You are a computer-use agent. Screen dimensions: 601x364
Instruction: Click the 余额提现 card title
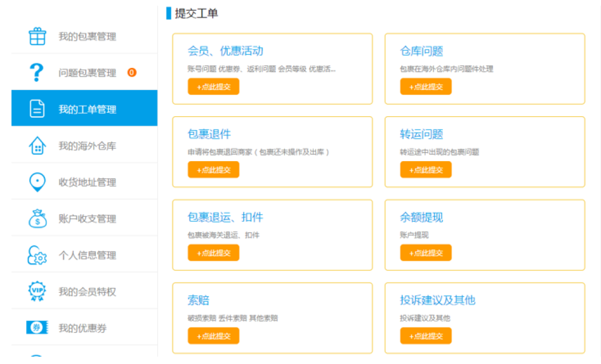tap(422, 217)
